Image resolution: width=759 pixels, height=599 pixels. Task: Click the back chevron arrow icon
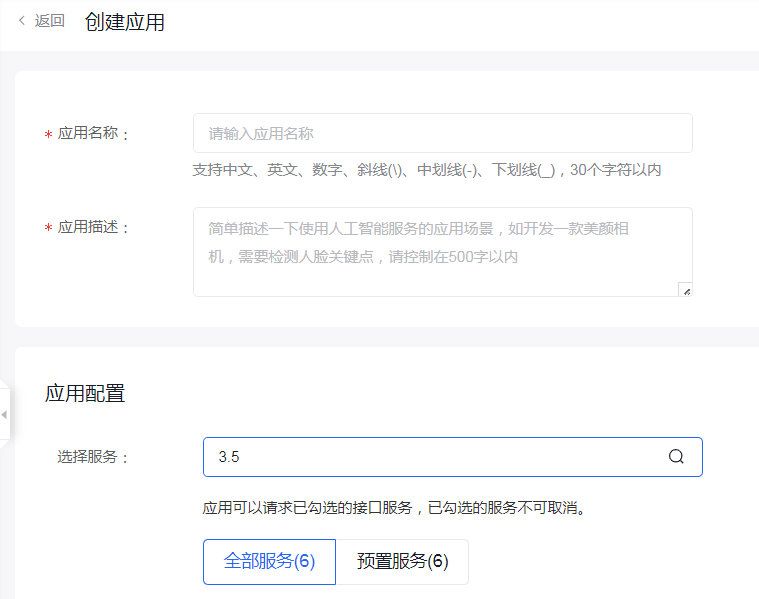click(x=22, y=21)
